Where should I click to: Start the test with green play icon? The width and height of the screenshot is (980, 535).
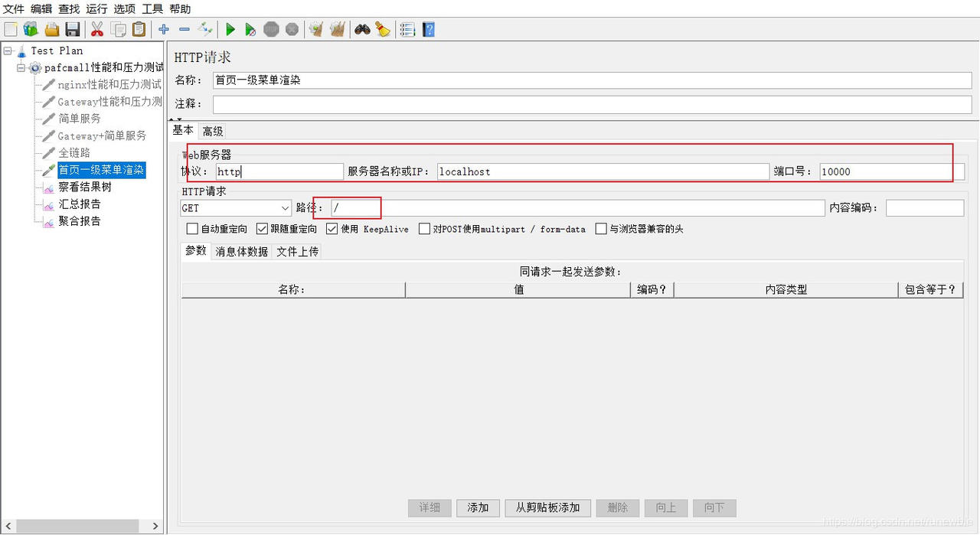pyautogui.click(x=230, y=29)
